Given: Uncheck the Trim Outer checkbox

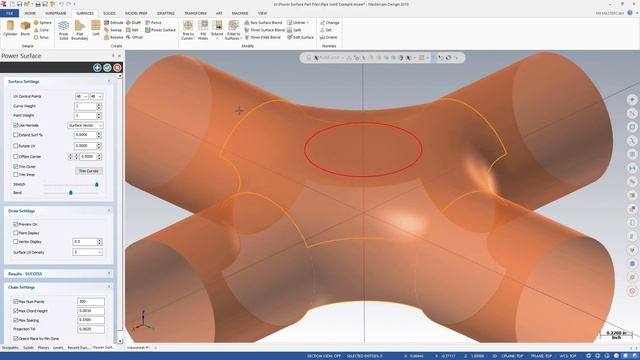Looking at the screenshot, I should click(x=16, y=167).
